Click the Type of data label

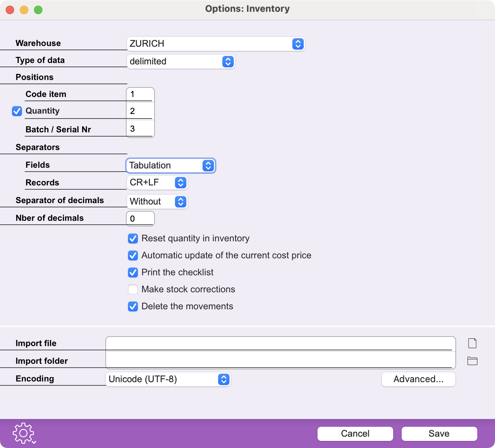[40, 60]
